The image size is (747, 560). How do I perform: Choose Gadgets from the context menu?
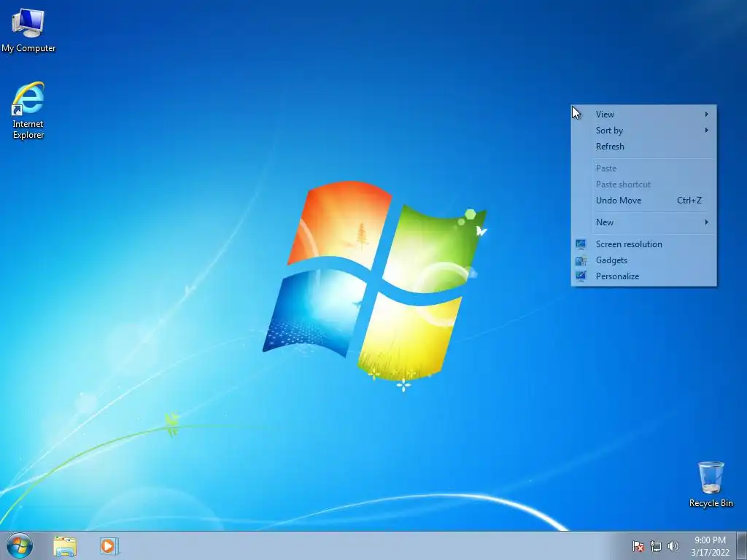pyautogui.click(x=643, y=260)
